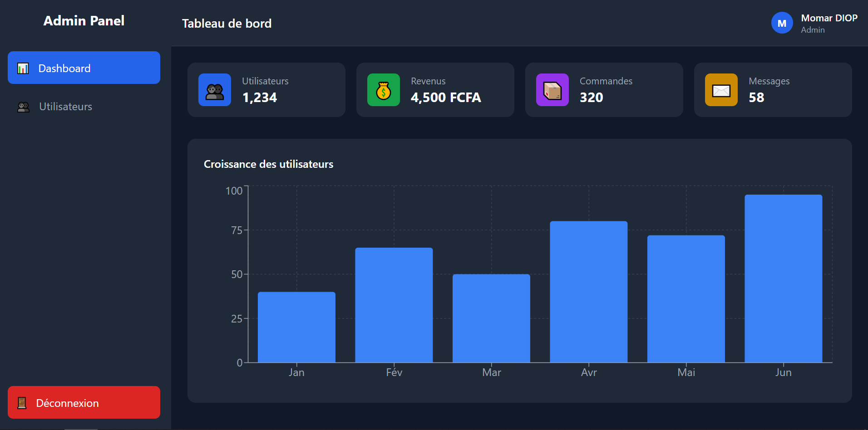The image size is (868, 430).
Task: Click the purple package Commandes icon
Action: 552,90
